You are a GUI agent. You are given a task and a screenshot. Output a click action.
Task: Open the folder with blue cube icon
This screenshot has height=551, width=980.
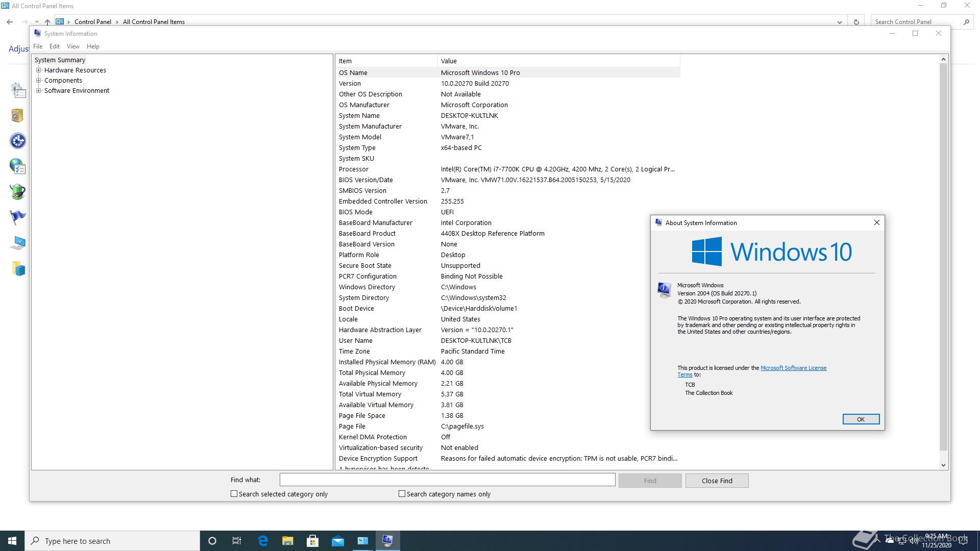[x=18, y=268]
